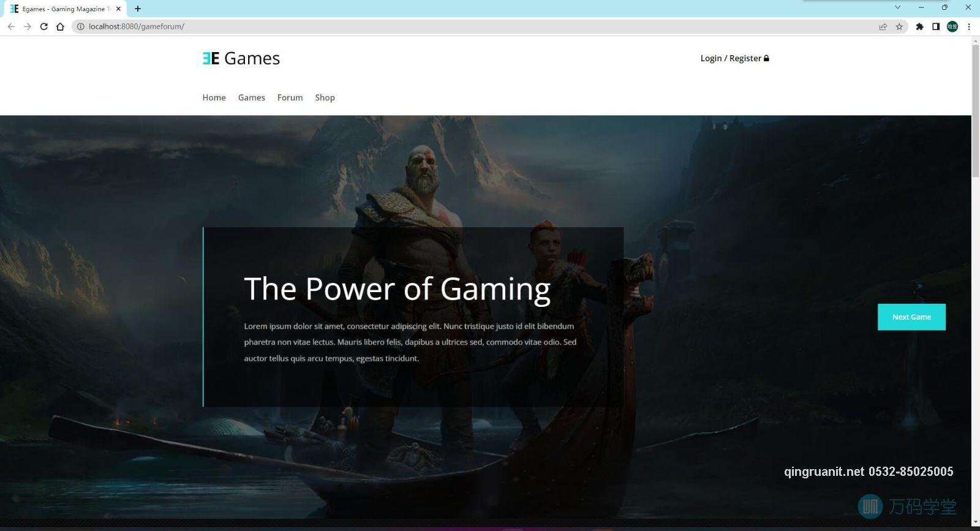Screen dimensions: 980x531
Task: Click the Next Game button
Action: click(x=911, y=317)
